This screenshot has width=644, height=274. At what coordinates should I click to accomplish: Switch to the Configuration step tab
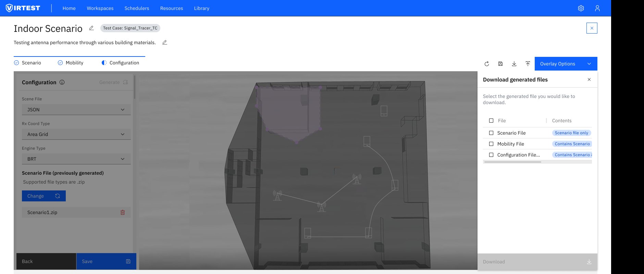click(120, 63)
